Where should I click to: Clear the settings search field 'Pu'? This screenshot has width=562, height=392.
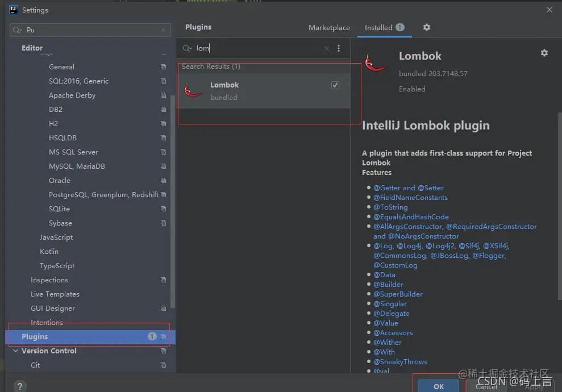163,30
